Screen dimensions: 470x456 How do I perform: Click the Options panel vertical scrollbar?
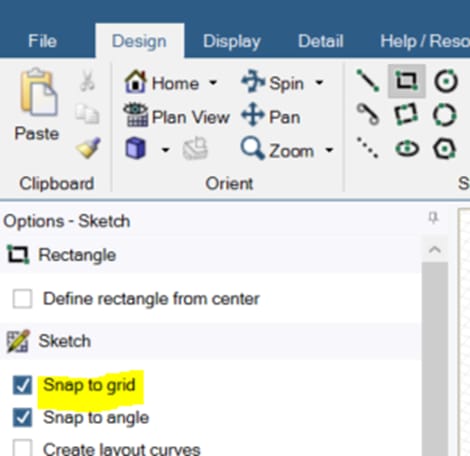click(435, 359)
